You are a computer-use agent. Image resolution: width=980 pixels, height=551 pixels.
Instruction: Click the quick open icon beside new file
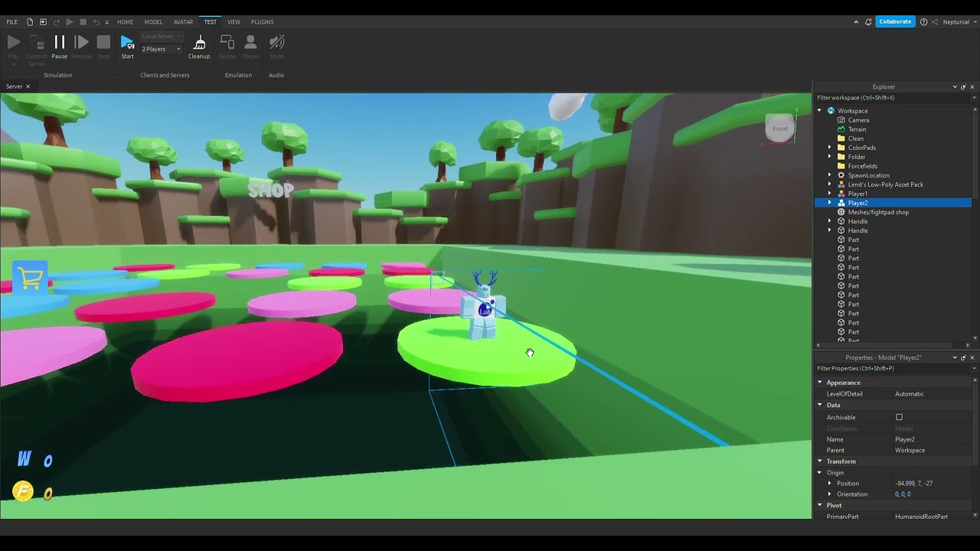click(x=43, y=22)
